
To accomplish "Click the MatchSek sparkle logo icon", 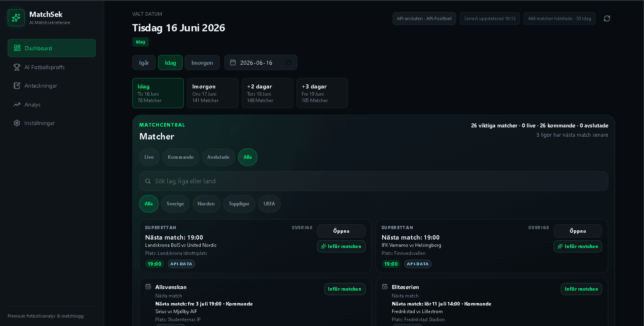I will coord(16,18).
